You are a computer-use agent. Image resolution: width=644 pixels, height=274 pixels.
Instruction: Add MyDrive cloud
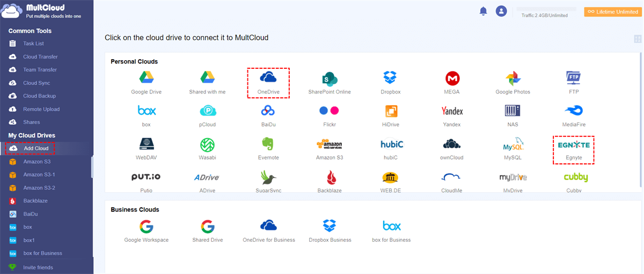[x=513, y=182]
